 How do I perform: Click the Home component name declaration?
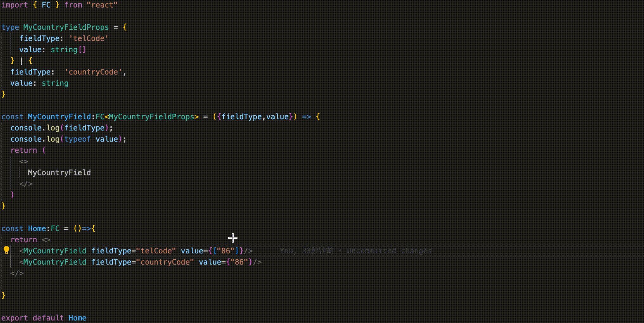(x=37, y=229)
